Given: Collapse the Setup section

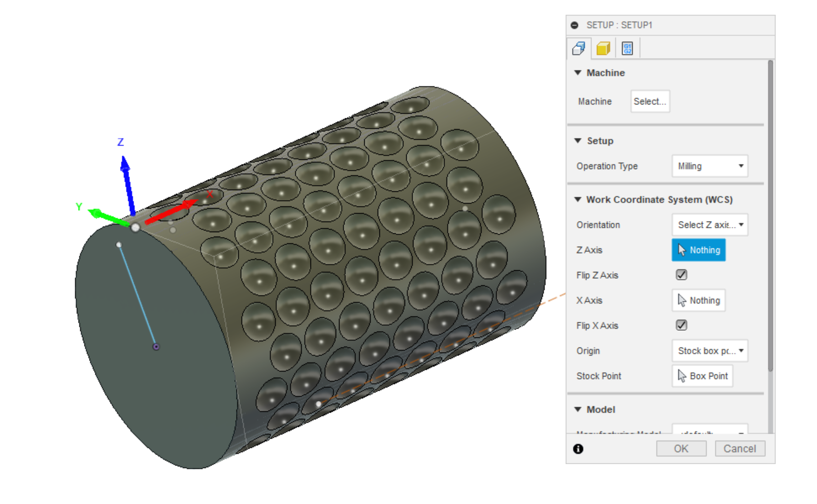Looking at the screenshot, I should coord(578,141).
